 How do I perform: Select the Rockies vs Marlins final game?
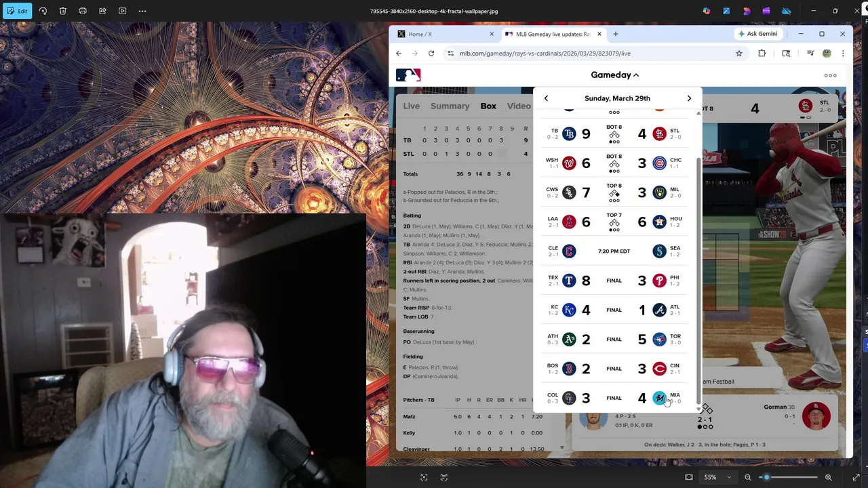click(614, 398)
